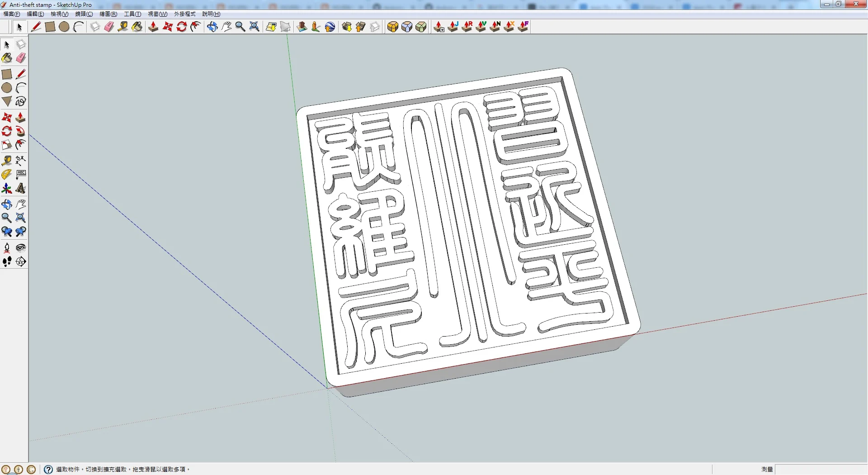Toggle the Look Around eye tool
868x475 pixels.
pyautogui.click(x=21, y=247)
